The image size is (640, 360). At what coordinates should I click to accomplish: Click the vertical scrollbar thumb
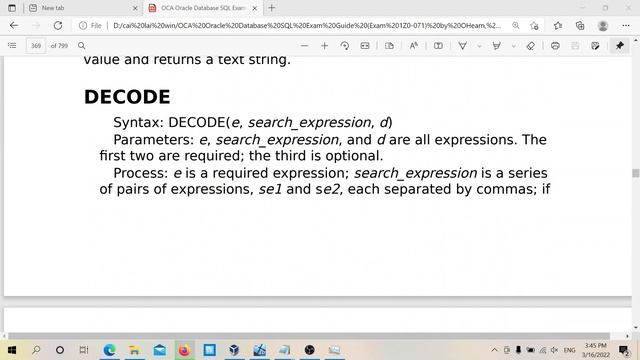click(636, 173)
